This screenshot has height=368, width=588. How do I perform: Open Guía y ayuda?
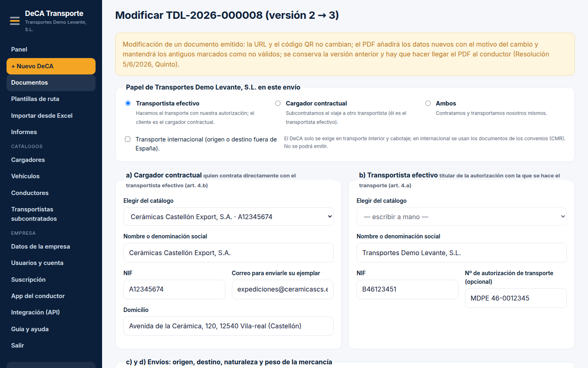[x=51, y=329]
